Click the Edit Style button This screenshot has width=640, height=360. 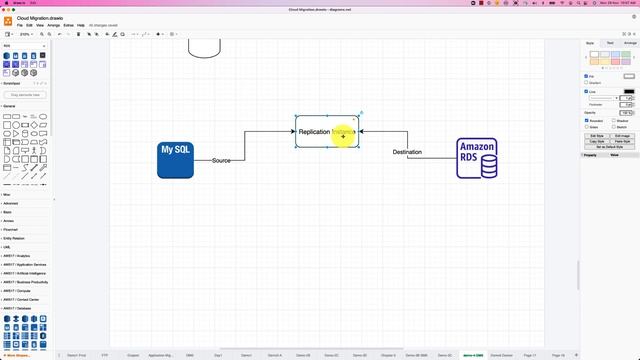597,136
